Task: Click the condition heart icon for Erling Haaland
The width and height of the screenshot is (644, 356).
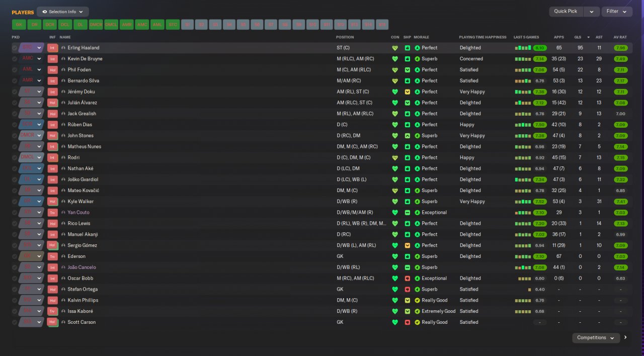Action: click(395, 48)
